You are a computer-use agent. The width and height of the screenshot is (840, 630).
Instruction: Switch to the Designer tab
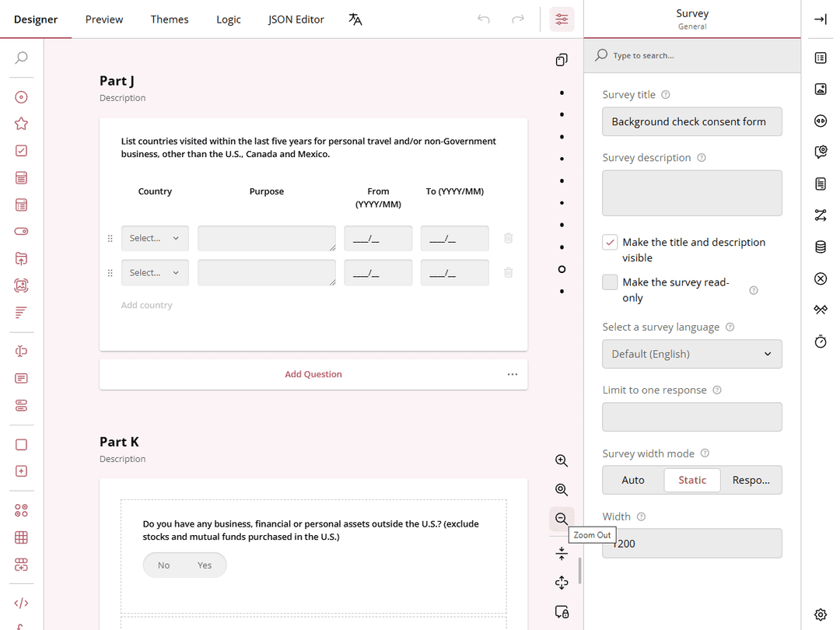[35, 19]
